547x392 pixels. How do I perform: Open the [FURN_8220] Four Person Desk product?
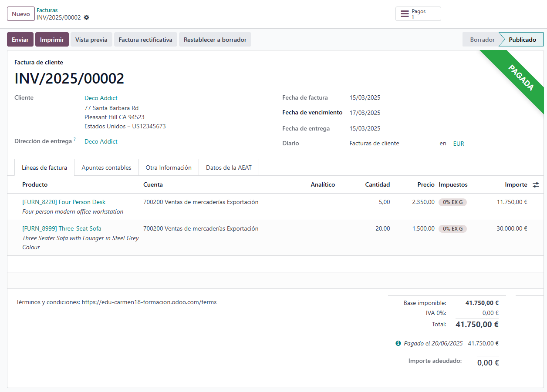64,202
